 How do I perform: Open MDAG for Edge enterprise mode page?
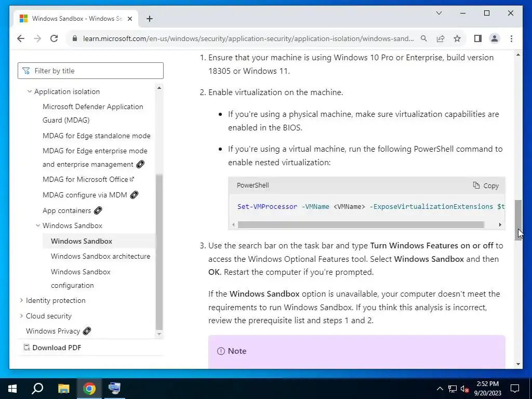tap(95, 157)
